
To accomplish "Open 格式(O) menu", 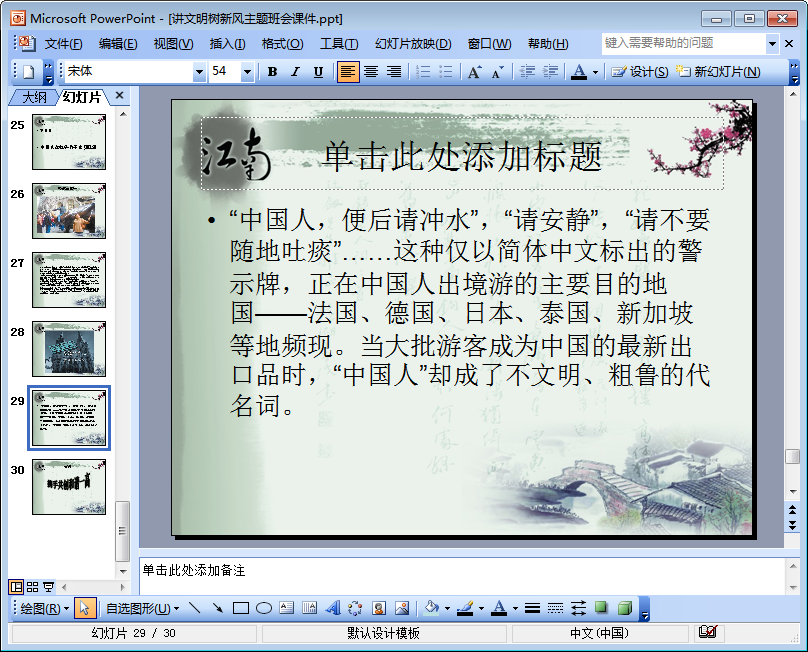I will 282,44.
